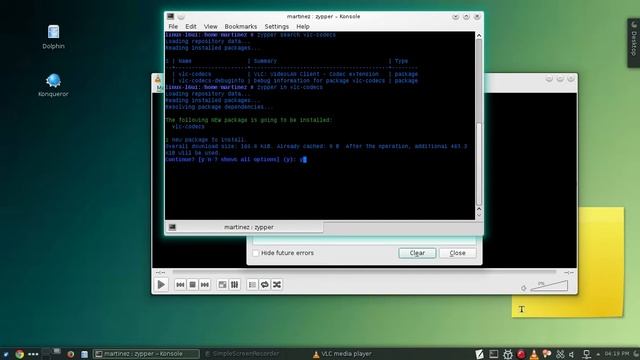Switch to Konsole task in taskbar
The height and width of the screenshot is (360, 640).
146,354
